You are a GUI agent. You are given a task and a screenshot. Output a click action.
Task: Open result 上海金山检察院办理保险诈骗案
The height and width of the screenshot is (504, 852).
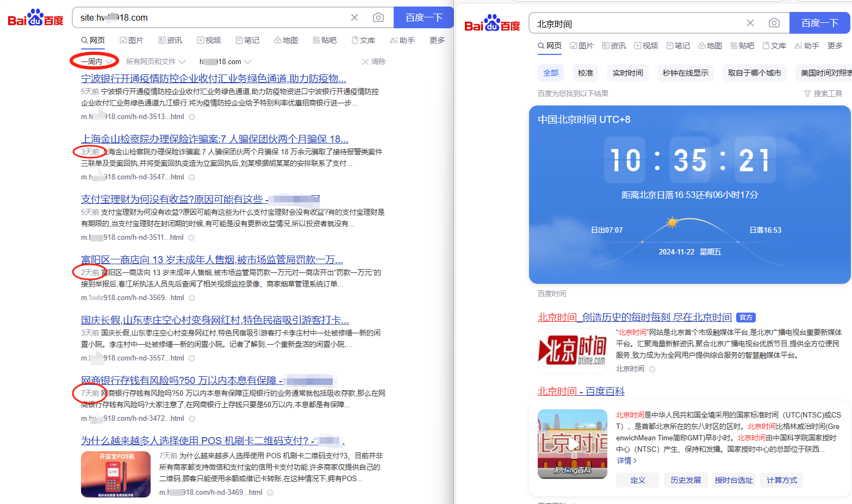tap(215, 139)
